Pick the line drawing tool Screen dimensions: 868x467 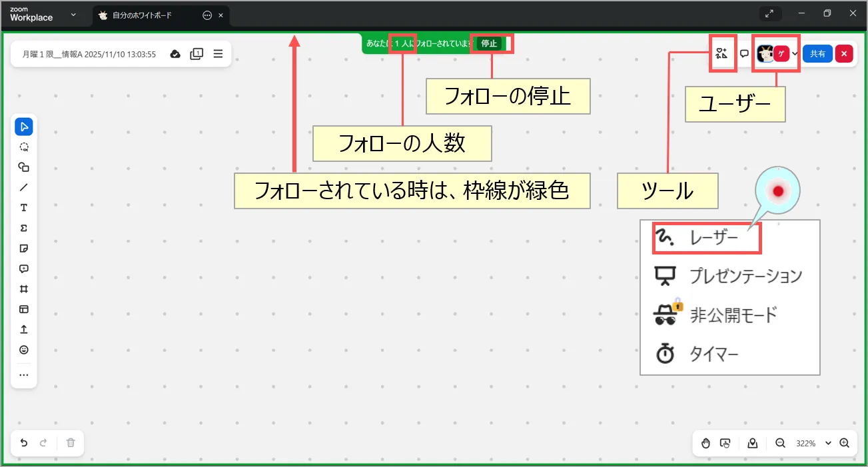[x=24, y=187]
